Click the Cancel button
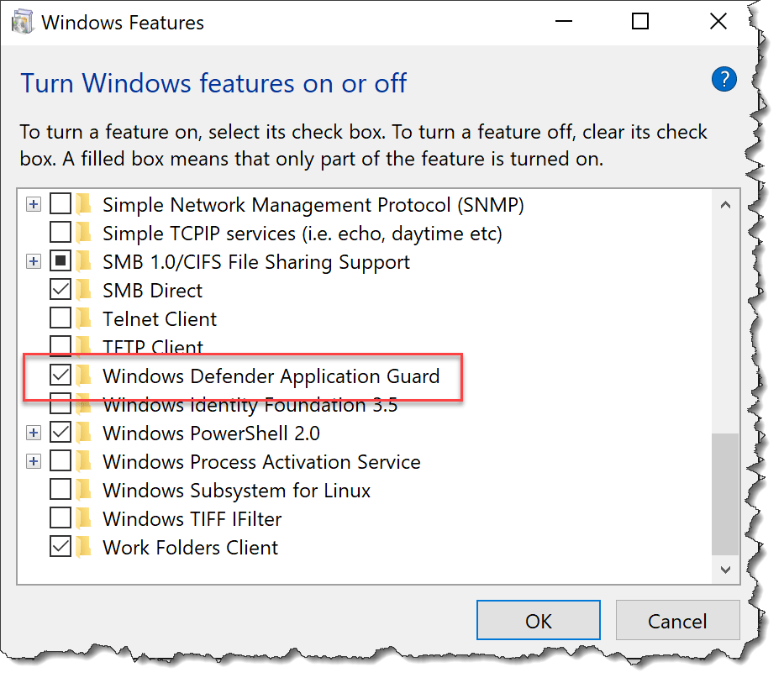The height and width of the screenshot is (683, 784). point(677,620)
